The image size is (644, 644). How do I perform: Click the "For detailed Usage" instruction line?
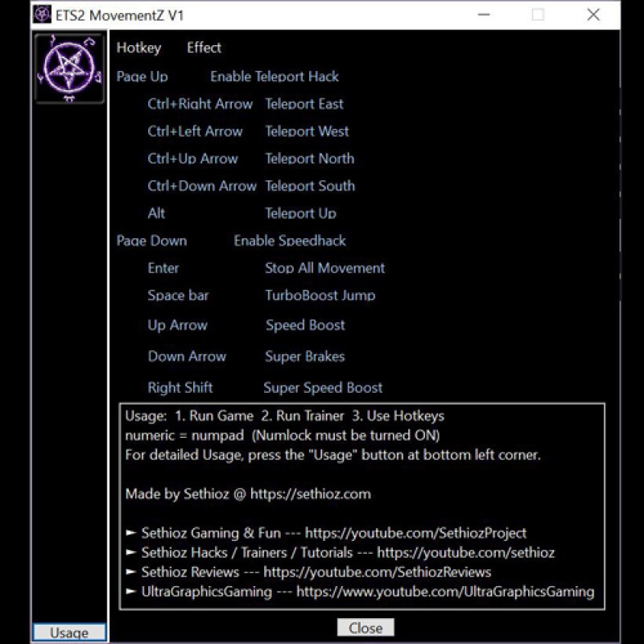pos(333,455)
